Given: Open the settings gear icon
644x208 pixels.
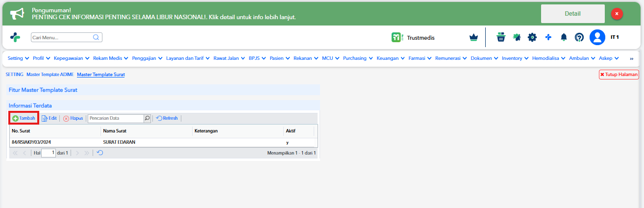Looking at the screenshot, I should (532, 37).
